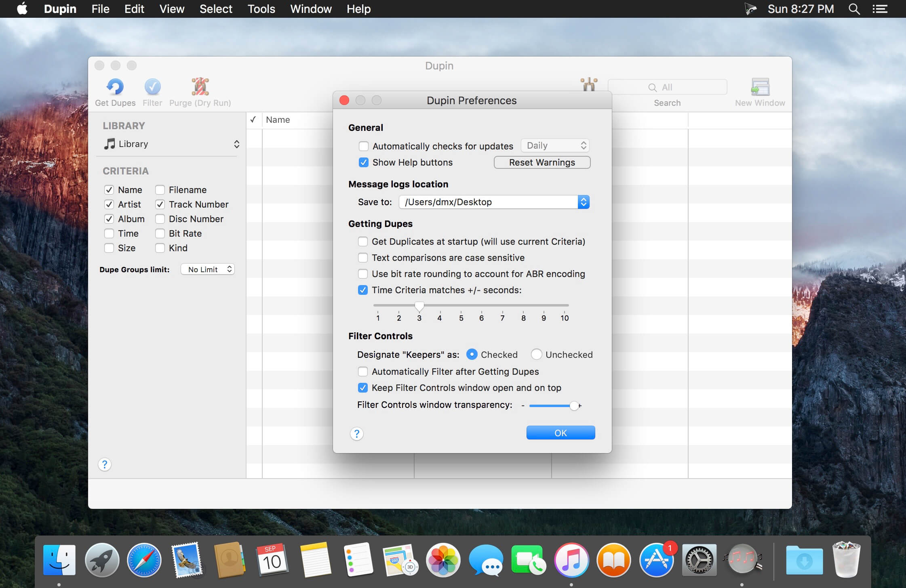Open Maps from the Dock
This screenshot has height=588, width=906.
click(400, 560)
